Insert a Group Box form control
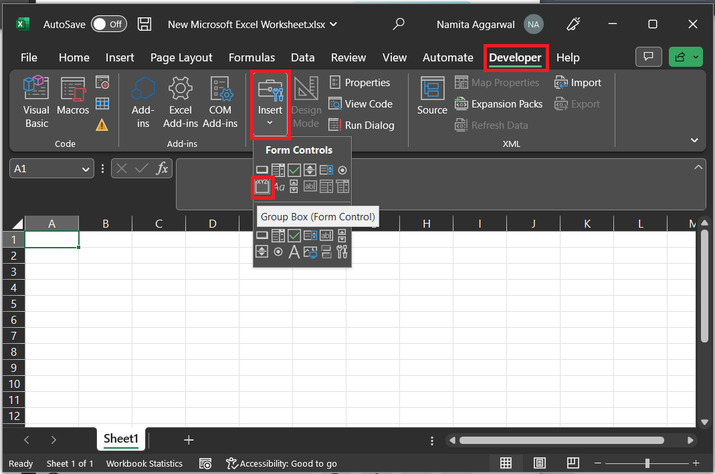Screen dimensions: 715x474 262,186
